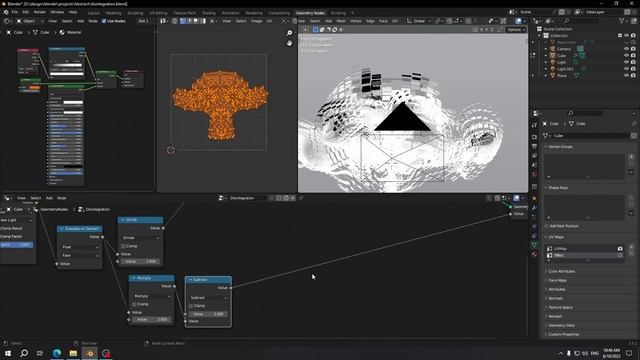The image size is (640, 360).
Task: Click the Cube mesh icon in shader breadcrumb
Action: coord(36,32)
